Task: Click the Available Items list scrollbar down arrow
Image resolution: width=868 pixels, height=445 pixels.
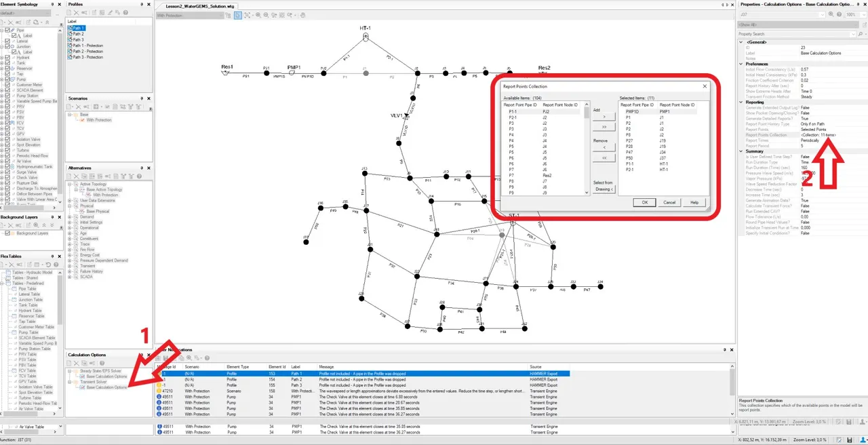Action: (587, 193)
